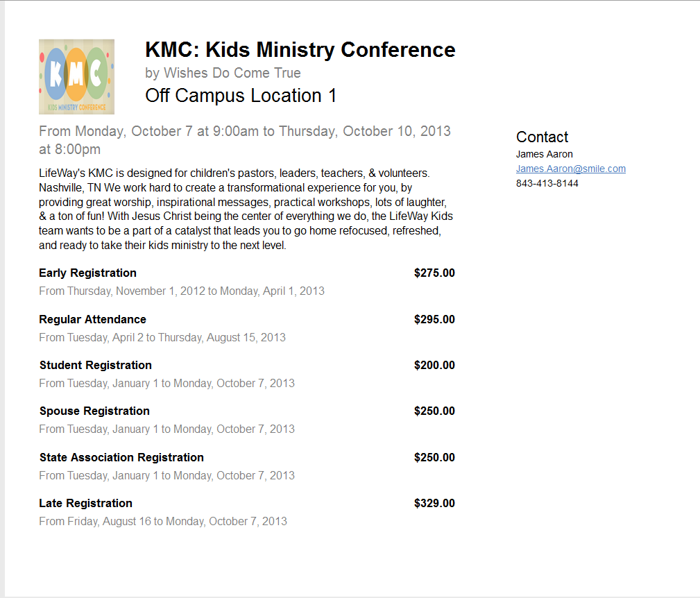Click the phone number 843-413-8144
Screen dimensions: 700x598
(x=547, y=183)
